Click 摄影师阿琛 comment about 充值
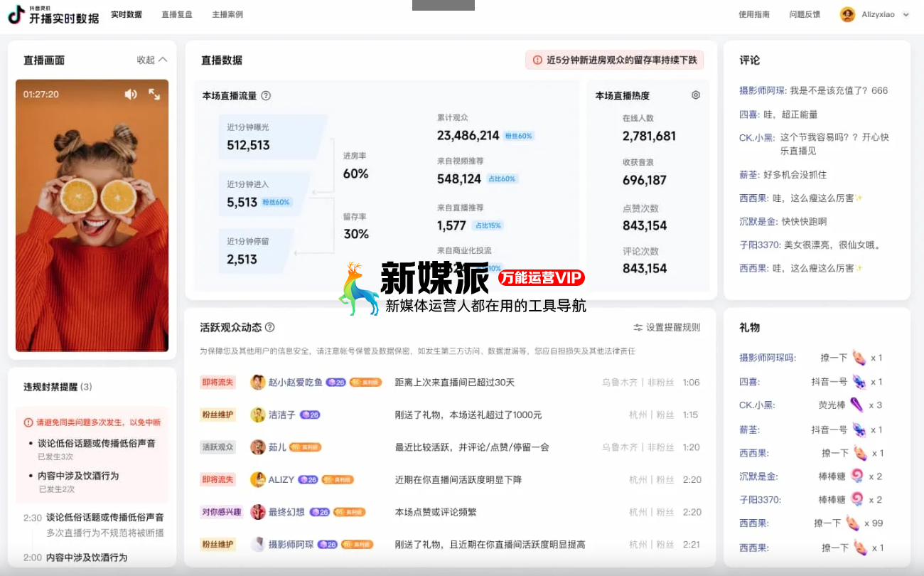924x576 pixels. (813, 90)
